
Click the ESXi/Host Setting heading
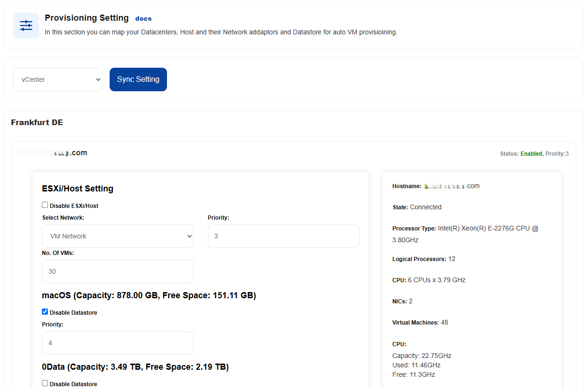click(x=78, y=189)
